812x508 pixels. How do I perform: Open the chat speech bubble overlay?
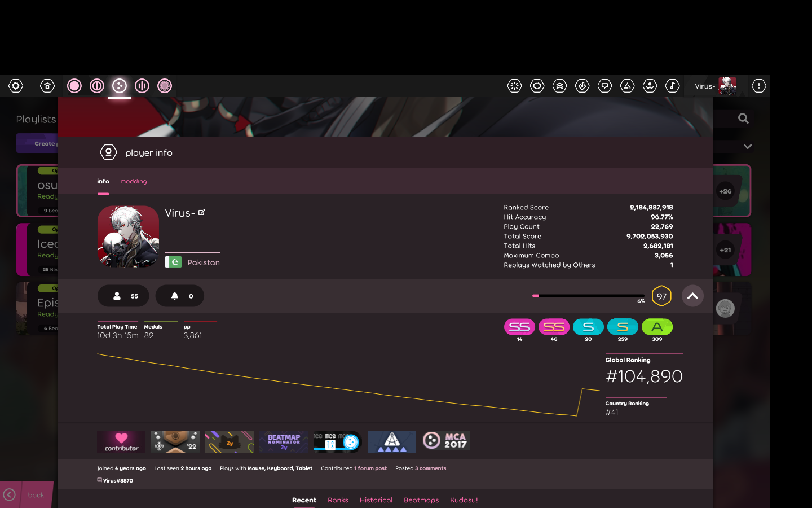coord(604,86)
